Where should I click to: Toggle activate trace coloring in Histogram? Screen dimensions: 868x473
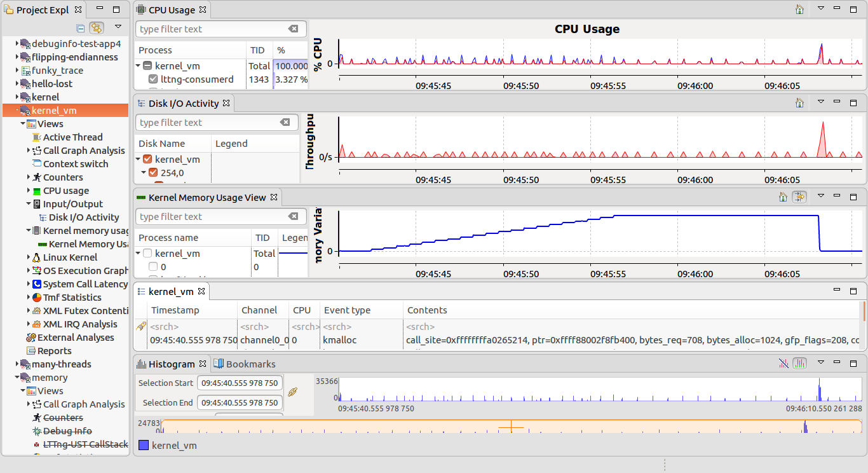799,363
